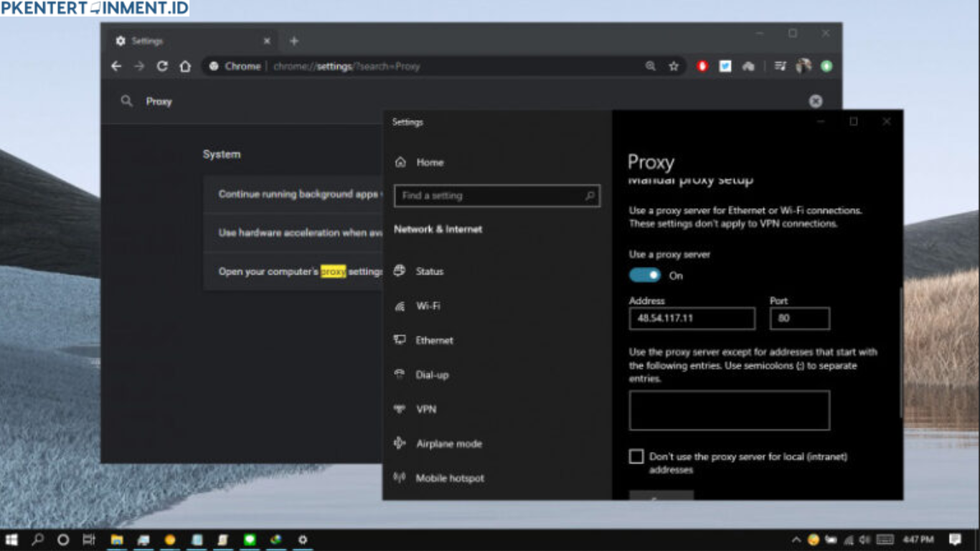Click the volume icon in the system tray
Screen dimensions: 980x551
865,540
